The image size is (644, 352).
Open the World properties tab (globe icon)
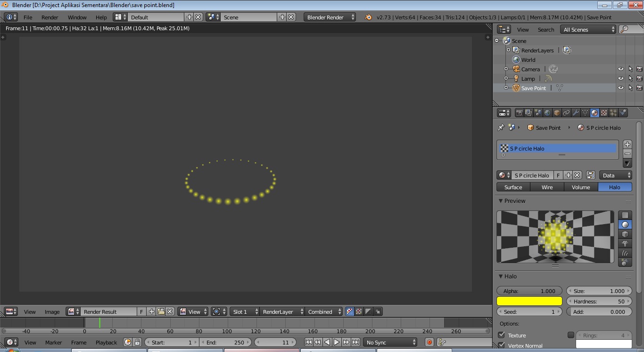547,113
